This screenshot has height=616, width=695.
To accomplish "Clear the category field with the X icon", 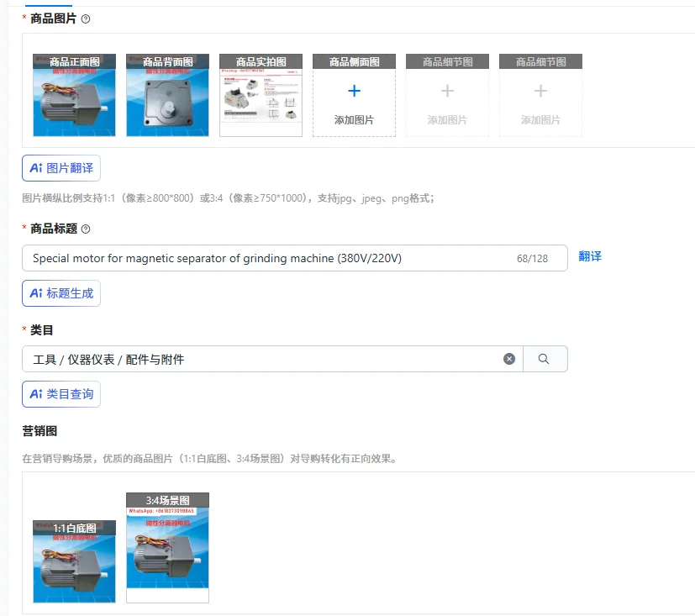I will (x=509, y=359).
